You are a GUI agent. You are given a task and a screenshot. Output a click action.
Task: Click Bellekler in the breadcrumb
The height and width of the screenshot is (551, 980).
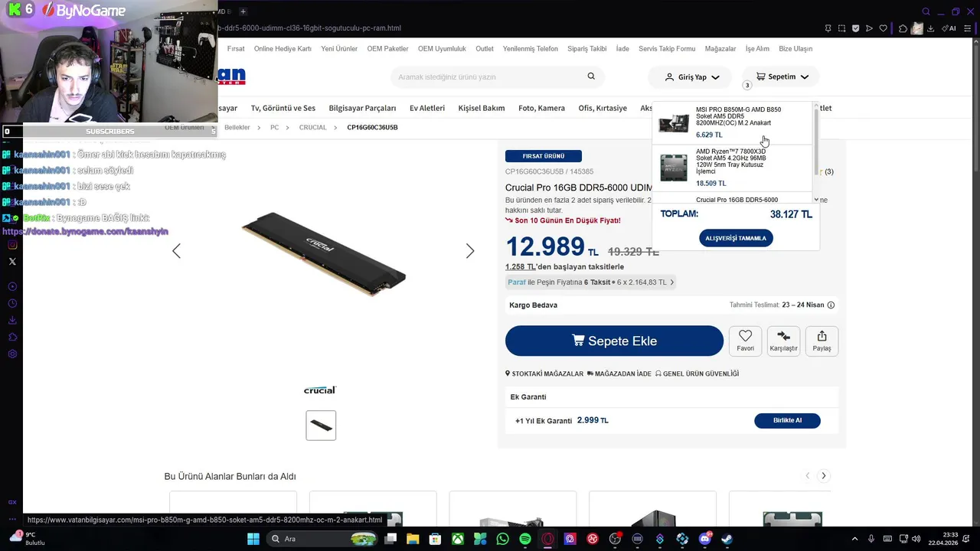237,127
